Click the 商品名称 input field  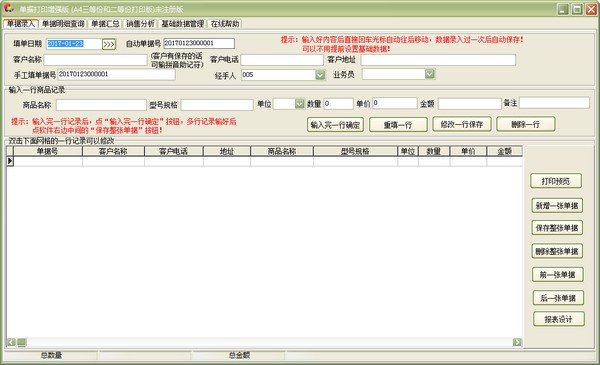pyautogui.click(x=101, y=105)
